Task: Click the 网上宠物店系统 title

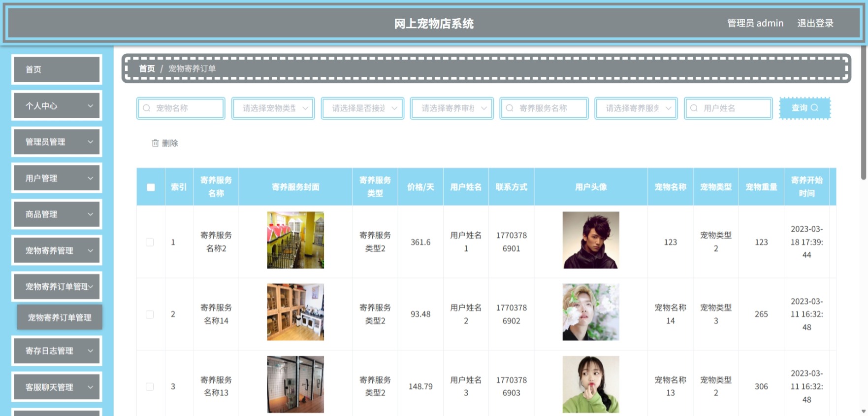Action: [434, 24]
